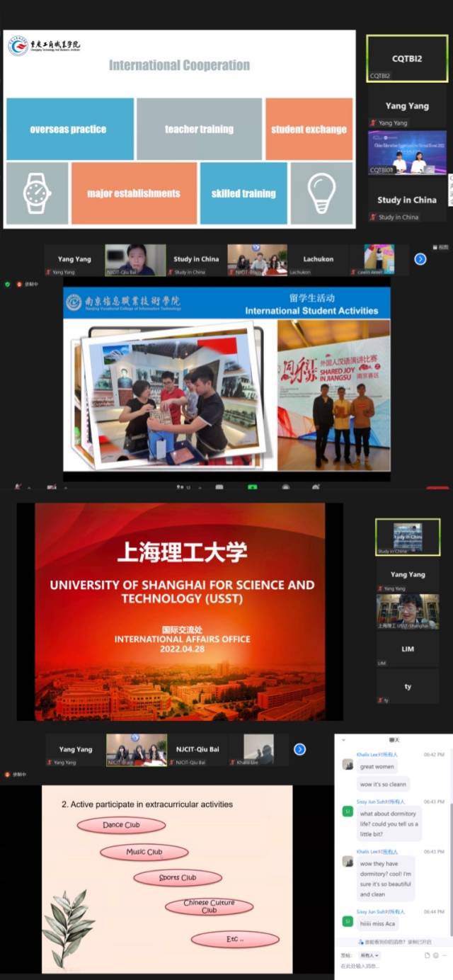This screenshot has height=980, width=453.
Task: Click the blue next-participants arrow beside cawin
Action: click(x=420, y=259)
